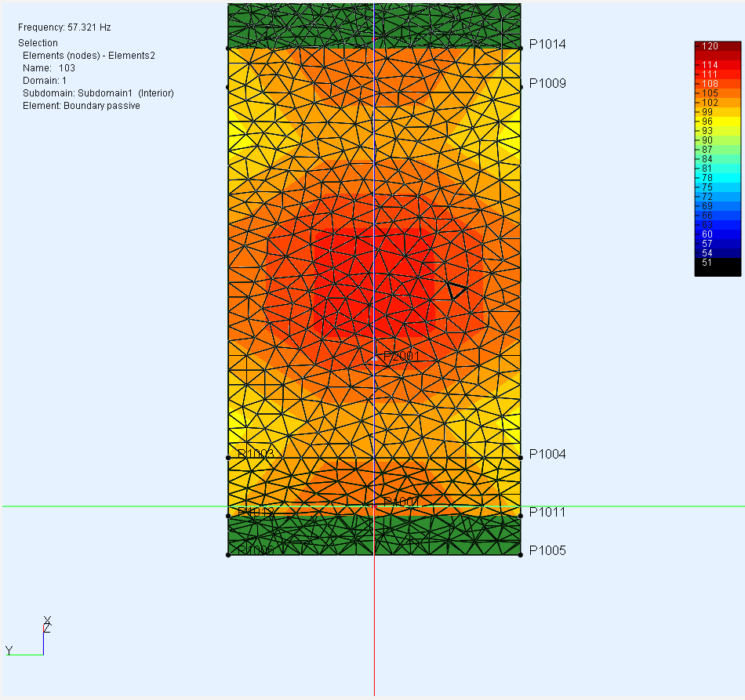The image size is (745, 700).
Task: Select the black-outlined highlighted mesh triangle
Action: click(456, 291)
